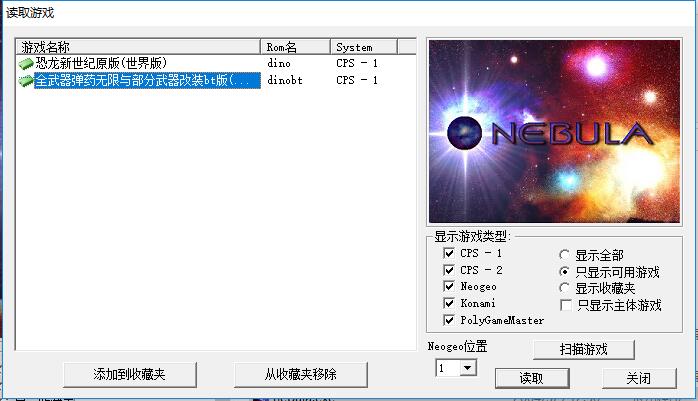Screen dimensions: 698x401
Task: Uncheck the CPS - 1 game type checkbox
Action: [449, 253]
